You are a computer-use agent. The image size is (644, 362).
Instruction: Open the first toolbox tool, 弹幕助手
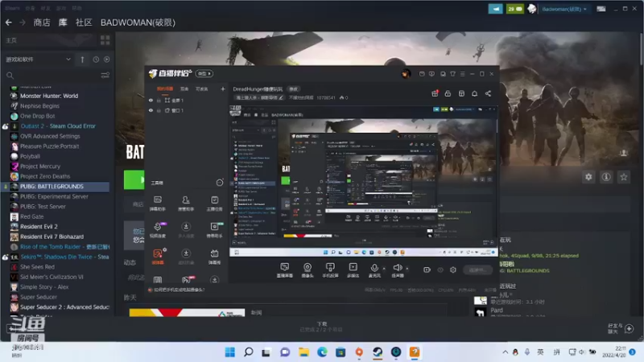[158, 204]
